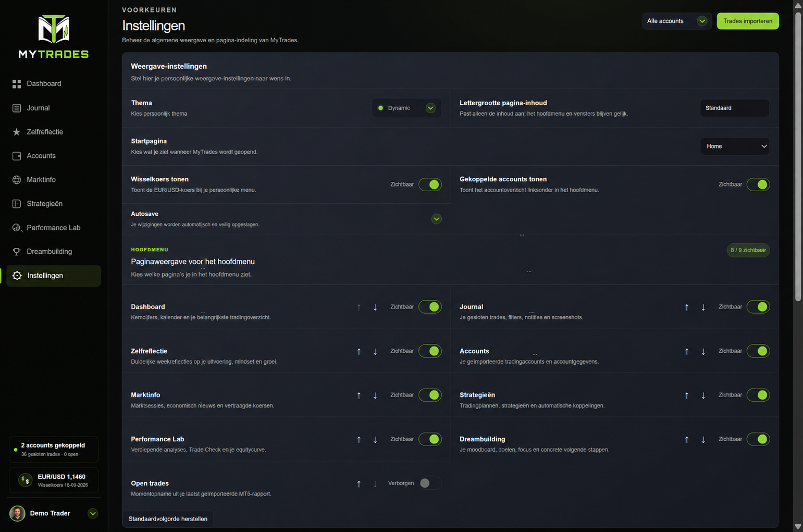Image resolution: width=803 pixels, height=532 pixels.
Task: Open Marktinfo page from sidebar
Action: (x=54, y=180)
